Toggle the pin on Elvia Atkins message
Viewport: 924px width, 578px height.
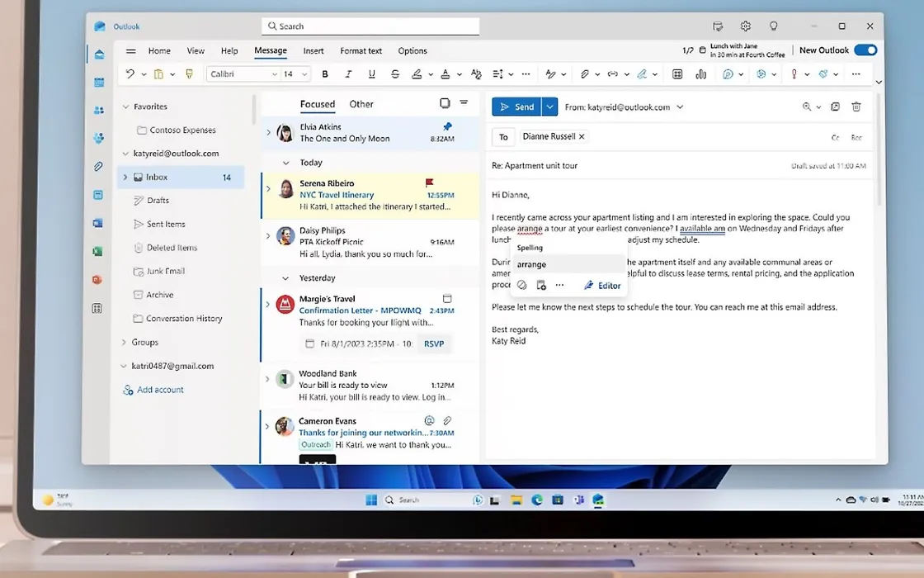(x=447, y=126)
